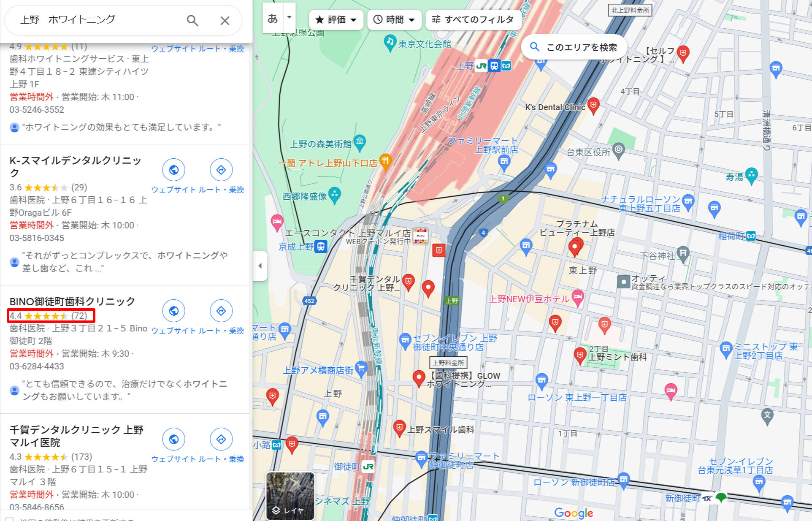This screenshot has width=812, height=521.
Task: Expand the input mode dropdown arrow next to あ
Action: 290,17
